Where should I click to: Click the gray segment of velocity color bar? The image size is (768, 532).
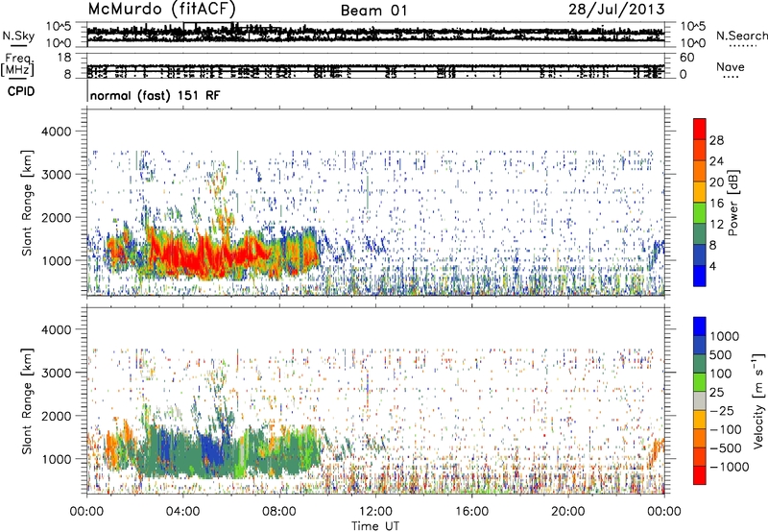coord(700,401)
